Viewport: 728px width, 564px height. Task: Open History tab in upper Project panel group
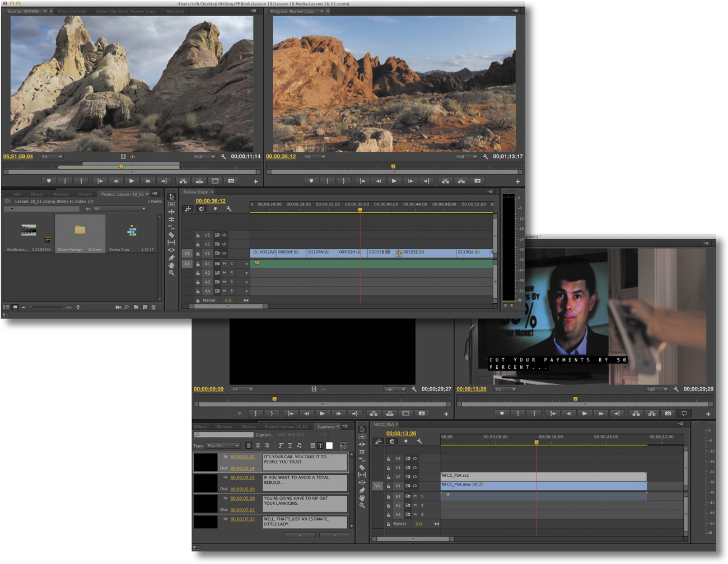pyautogui.click(x=85, y=194)
